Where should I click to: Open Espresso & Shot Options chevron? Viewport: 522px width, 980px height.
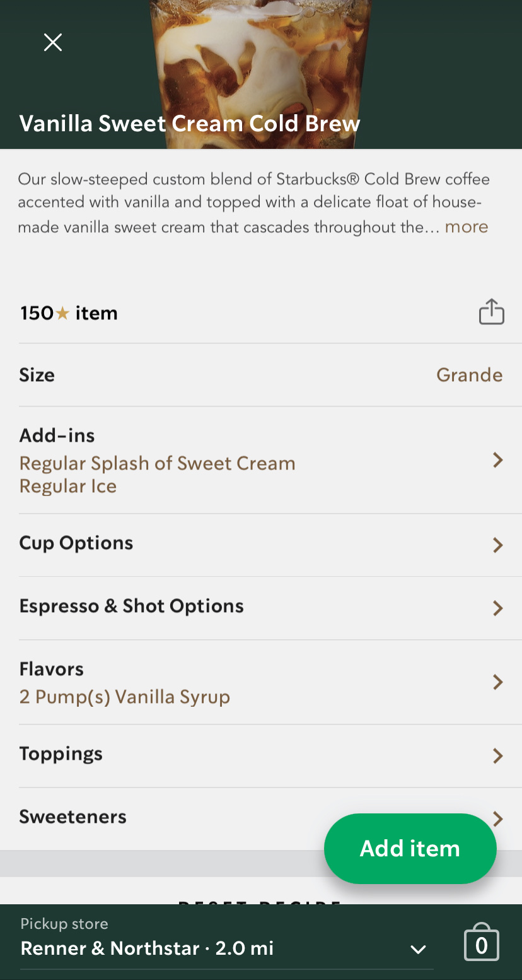(x=497, y=608)
